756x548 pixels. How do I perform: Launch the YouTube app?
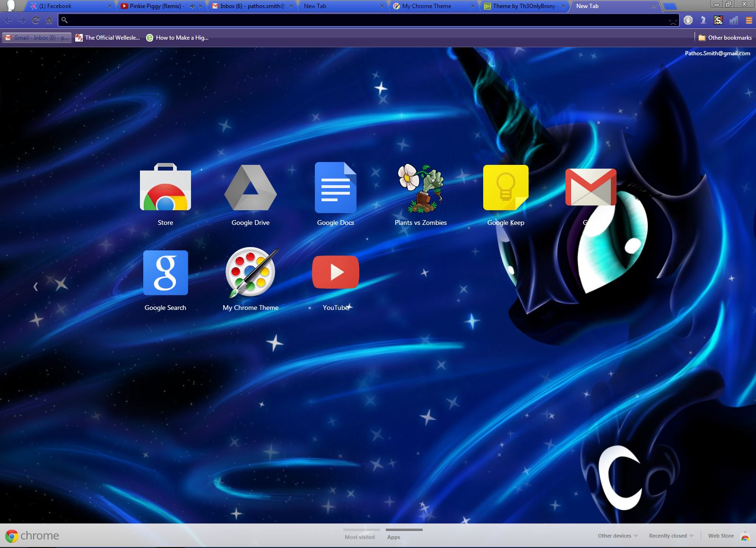point(336,272)
